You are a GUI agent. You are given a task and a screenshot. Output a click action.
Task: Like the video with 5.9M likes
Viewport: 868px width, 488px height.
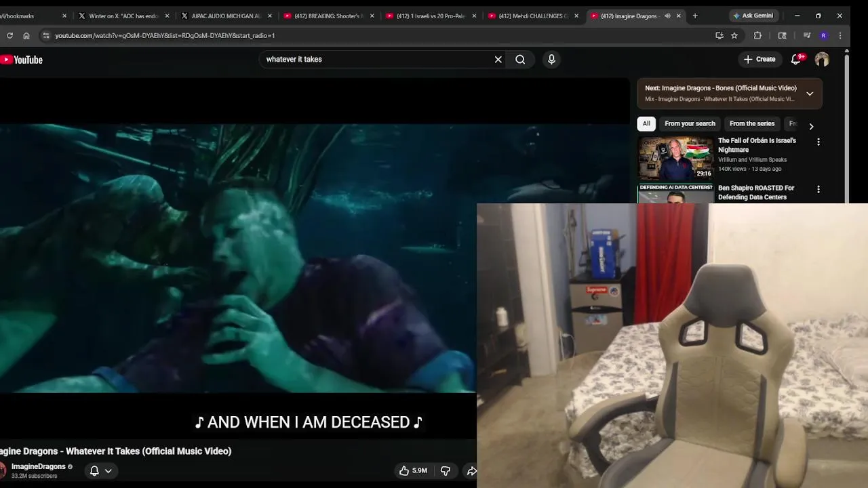[412, 470]
